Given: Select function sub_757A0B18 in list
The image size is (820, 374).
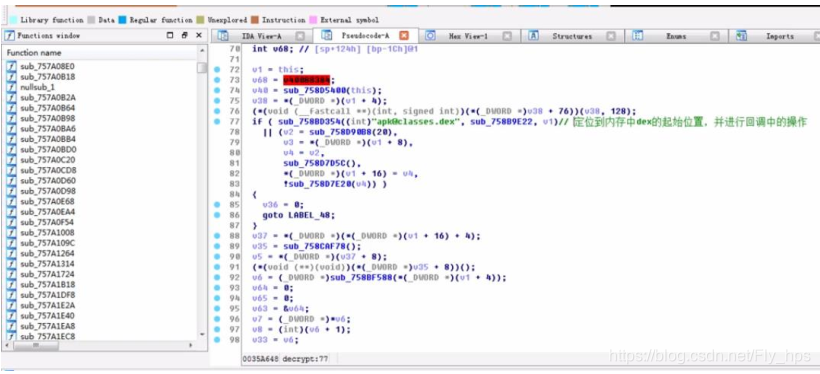Looking at the screenshot, I should click(x=48, y=77).
